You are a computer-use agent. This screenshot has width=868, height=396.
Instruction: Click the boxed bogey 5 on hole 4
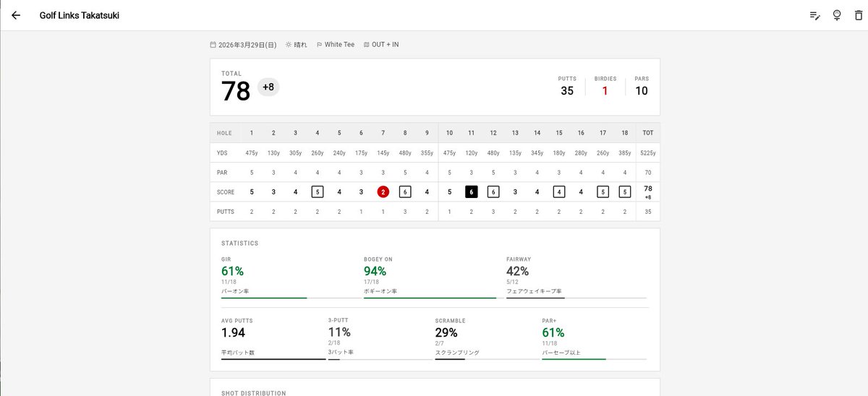[318, 191]
